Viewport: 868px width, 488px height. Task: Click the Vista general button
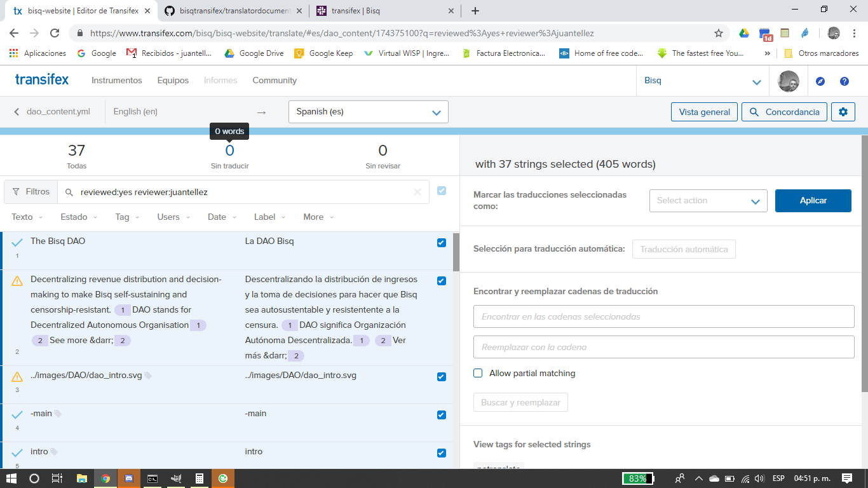click(x=705, y=112)
